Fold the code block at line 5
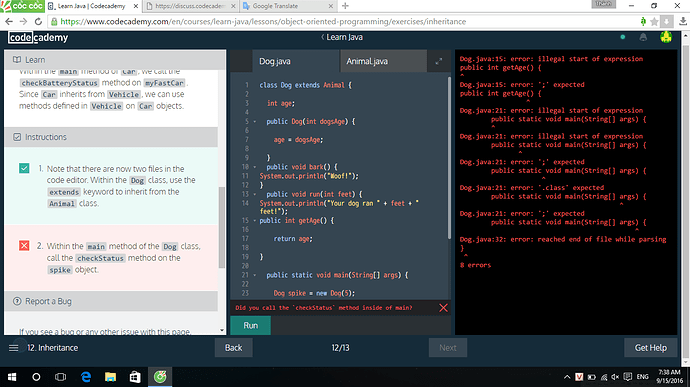The image size is (690, 387). click(x=254, y=122)
